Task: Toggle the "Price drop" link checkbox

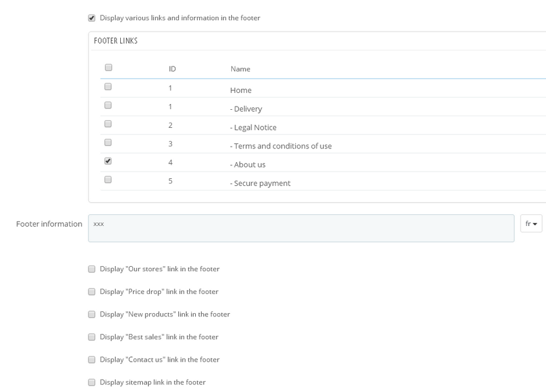Action: tap(92, 291)
